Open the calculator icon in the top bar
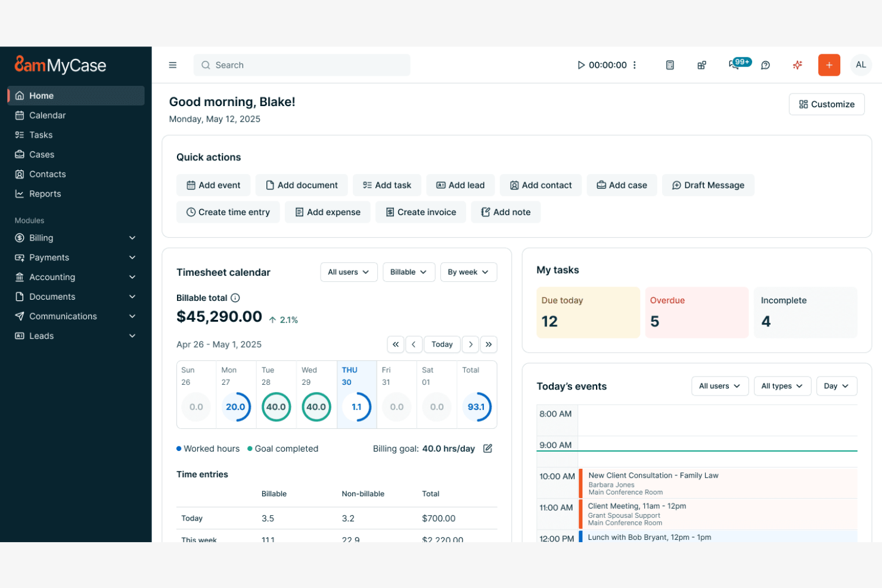 [x=670, y=65]
